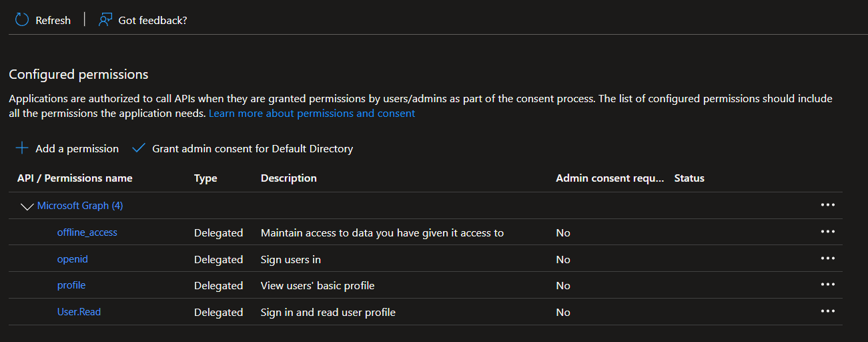Collapse the Microsoft Graph group chevron
868x342 pixels.
(27, 206)
